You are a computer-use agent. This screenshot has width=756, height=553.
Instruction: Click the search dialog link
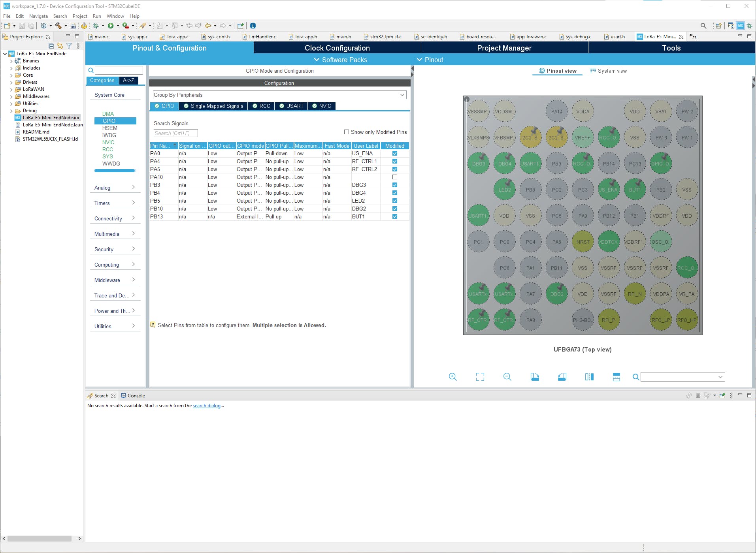(207, 406)
